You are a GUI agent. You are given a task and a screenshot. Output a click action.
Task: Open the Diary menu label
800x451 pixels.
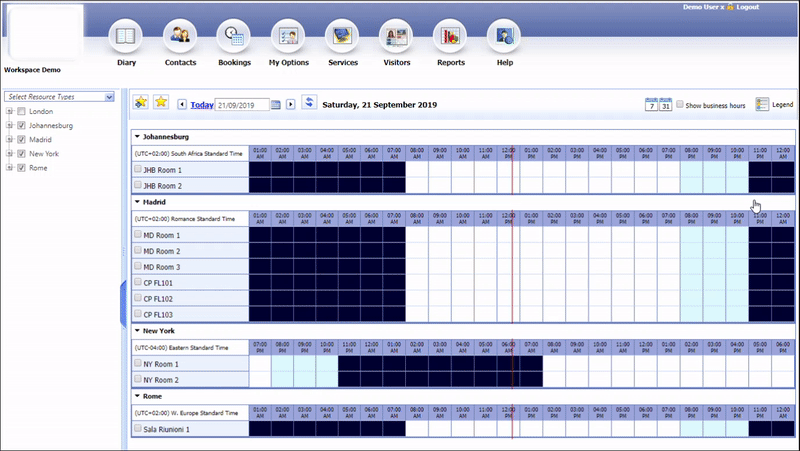(127, 62)
